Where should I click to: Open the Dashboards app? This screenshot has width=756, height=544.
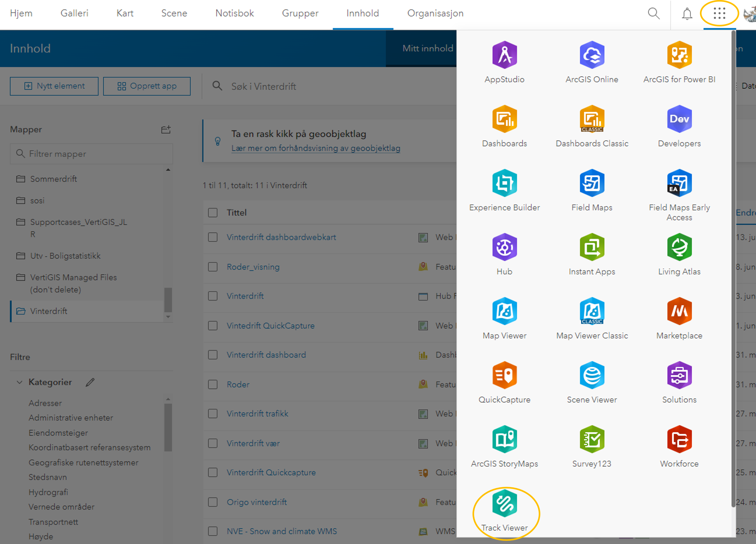coord(504,127)
